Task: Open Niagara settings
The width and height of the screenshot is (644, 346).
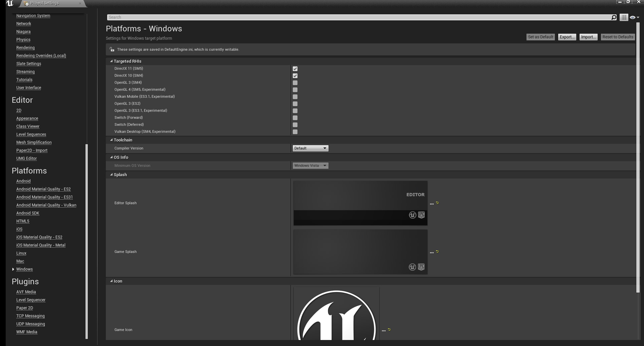Action: point(23,32)
